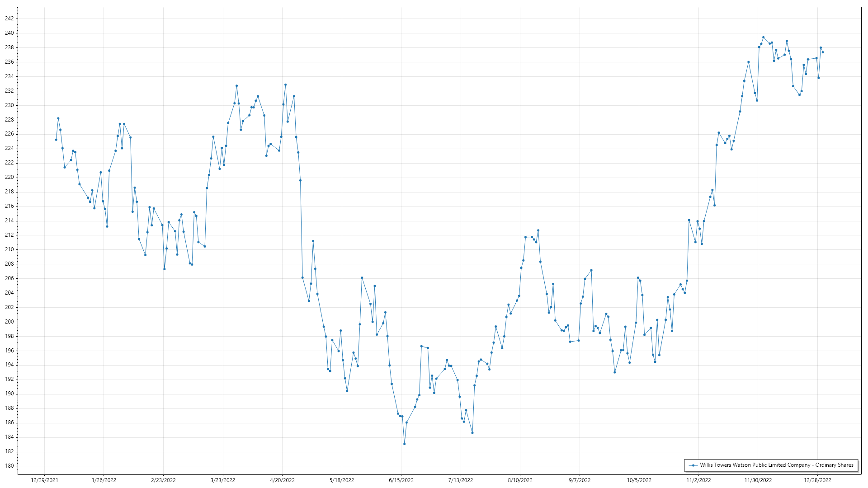Viewport: 868px width, 488px height.
Task: Select the 210 price axis label
Action: click(9, 249)
